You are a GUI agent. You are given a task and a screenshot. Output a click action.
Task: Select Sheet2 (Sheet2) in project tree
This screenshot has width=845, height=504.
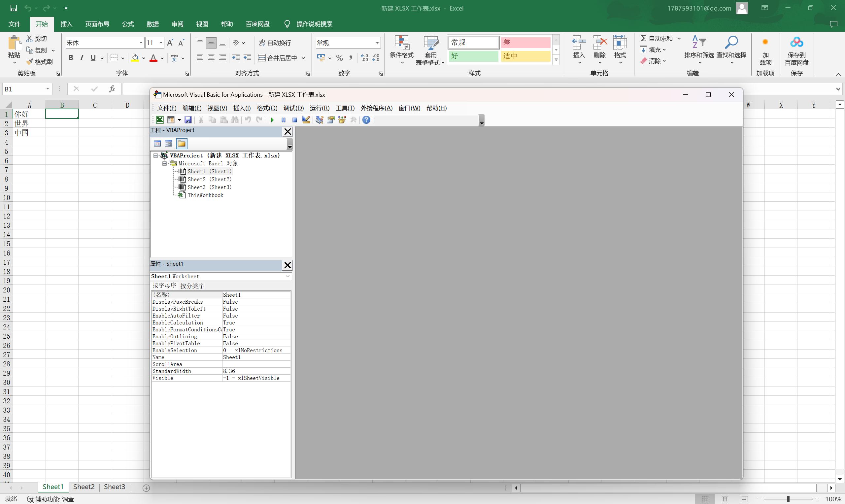coord(209,179)
